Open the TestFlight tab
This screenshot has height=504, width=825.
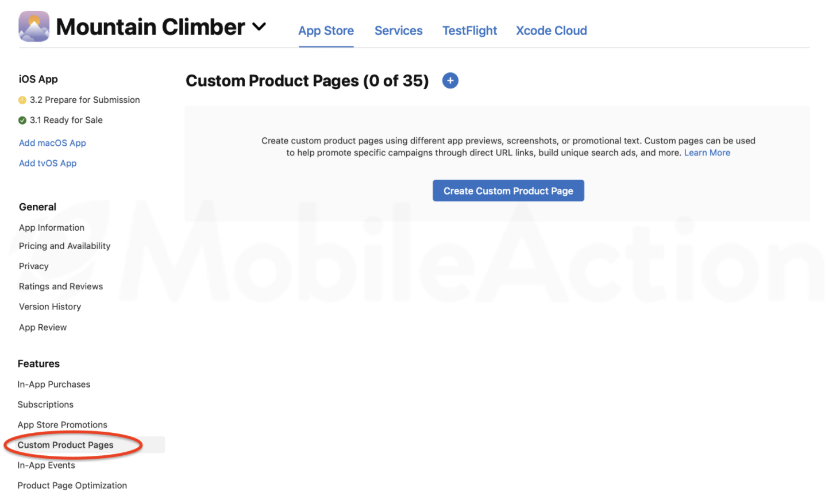pos(469,31)
